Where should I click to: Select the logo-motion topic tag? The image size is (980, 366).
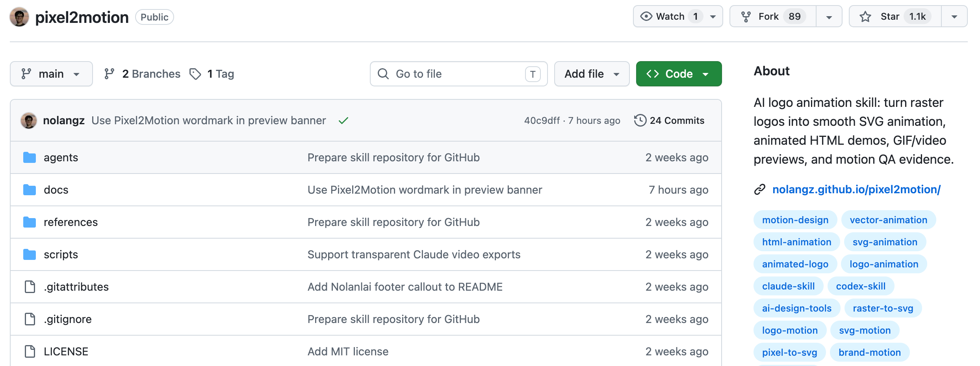point(790,330)
